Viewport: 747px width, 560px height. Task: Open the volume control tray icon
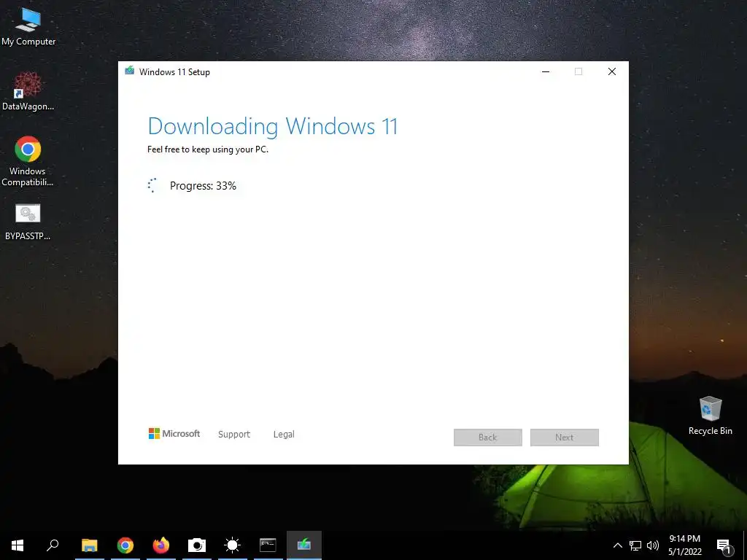(x=653, y=545)
